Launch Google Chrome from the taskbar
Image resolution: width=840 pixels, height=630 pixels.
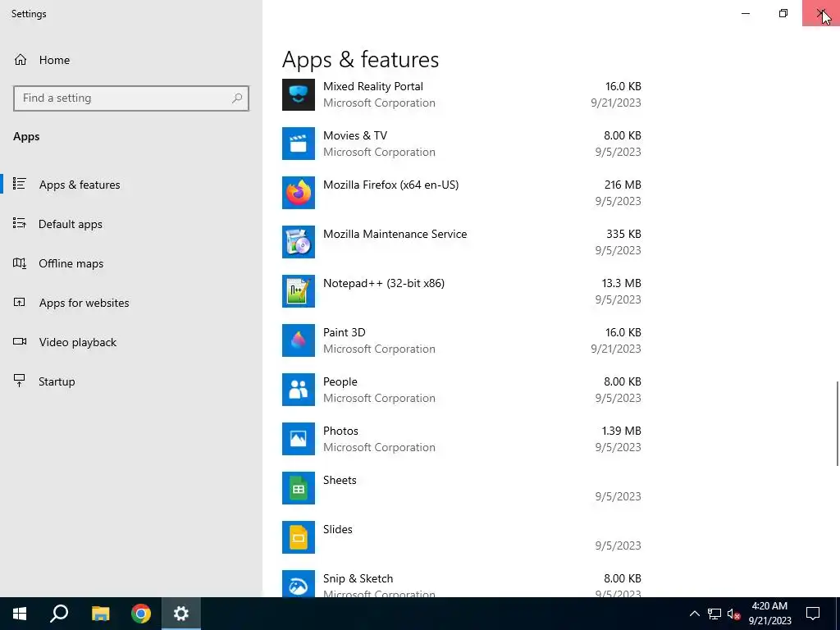click(x=141, y=614)
